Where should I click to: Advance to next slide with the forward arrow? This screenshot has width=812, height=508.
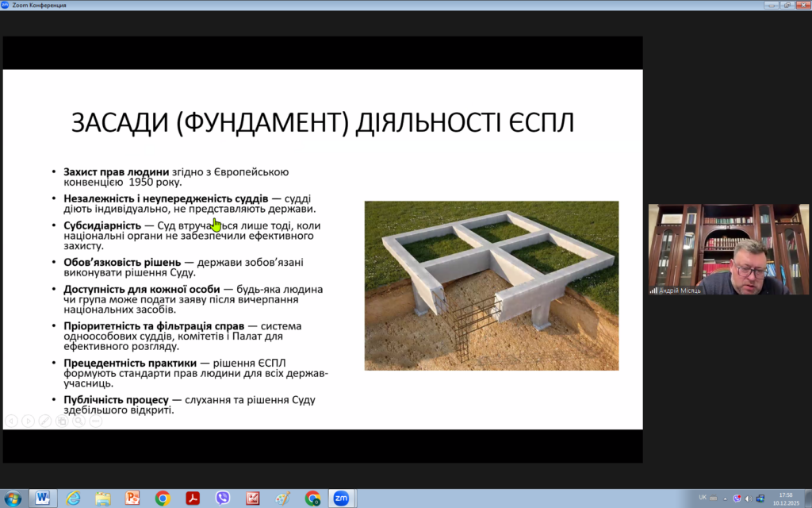28,421
